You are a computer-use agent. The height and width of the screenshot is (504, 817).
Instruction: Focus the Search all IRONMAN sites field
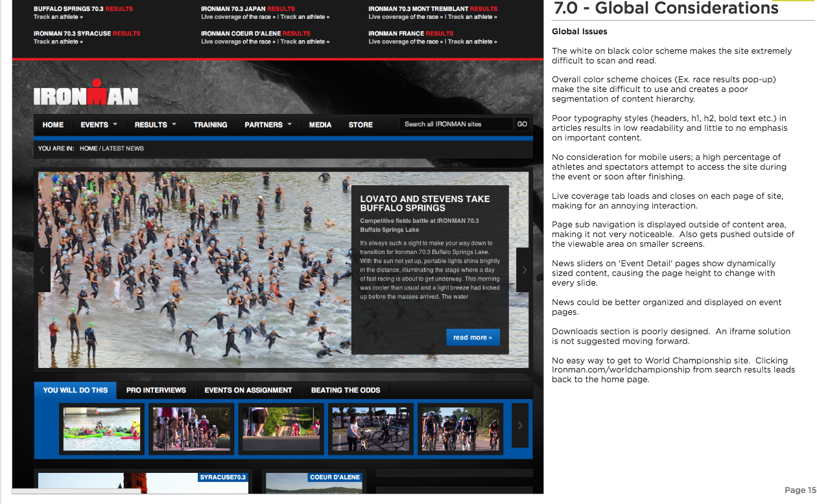[x=456, y=124]
